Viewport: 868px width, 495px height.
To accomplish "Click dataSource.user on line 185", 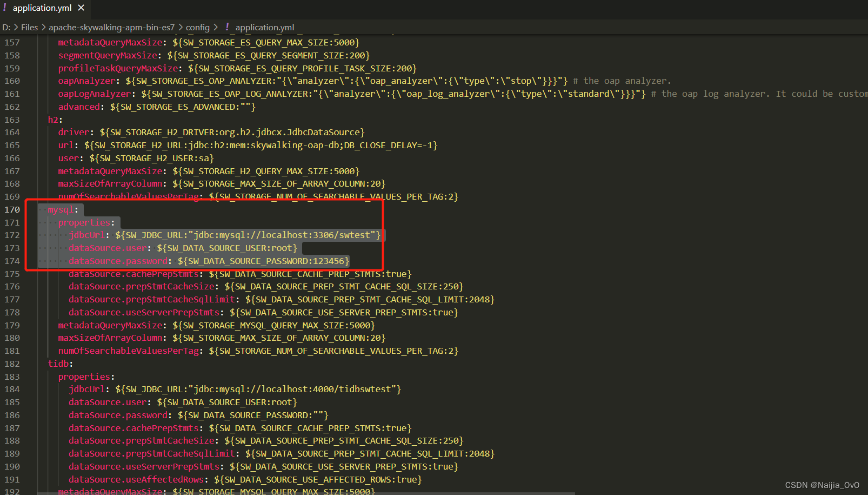I will tap(108, 402).
